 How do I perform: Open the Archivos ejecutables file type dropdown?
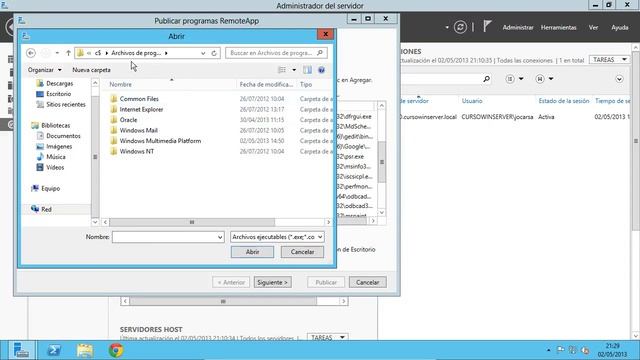click(x=277, y=237)
